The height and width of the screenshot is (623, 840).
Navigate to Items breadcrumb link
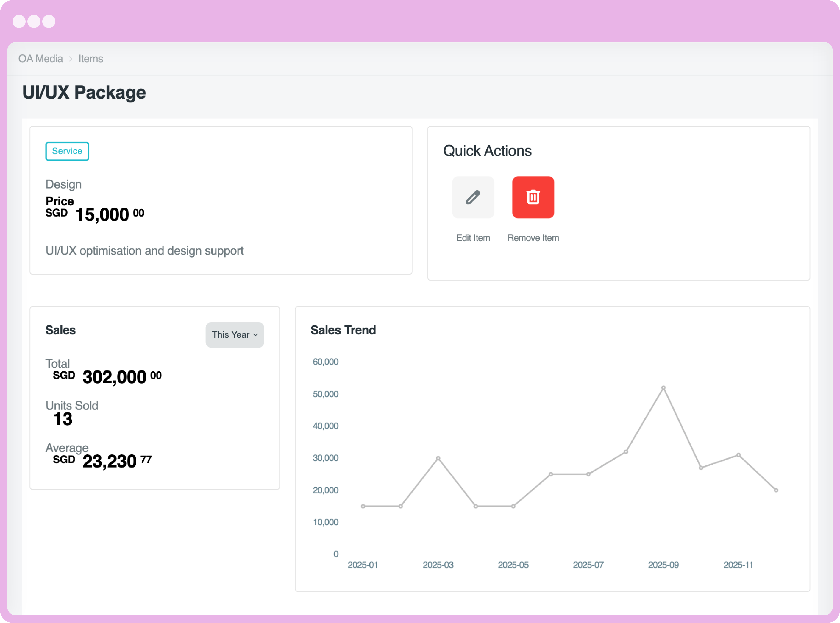tap(90, 59)
